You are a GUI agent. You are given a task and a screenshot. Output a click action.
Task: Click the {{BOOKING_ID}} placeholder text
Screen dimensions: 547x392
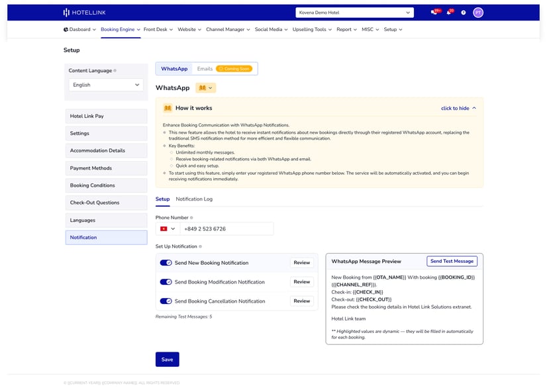(x=456, y=277)
